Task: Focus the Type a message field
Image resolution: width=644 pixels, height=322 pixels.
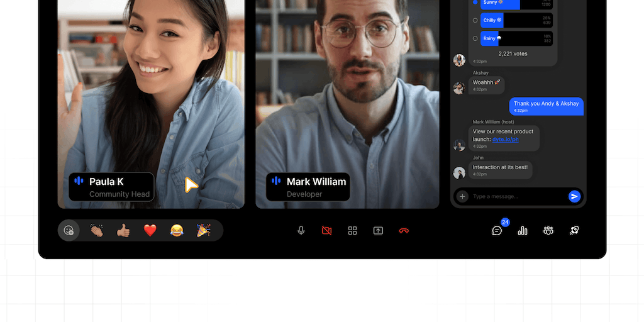Action: (x=518, y=196)
